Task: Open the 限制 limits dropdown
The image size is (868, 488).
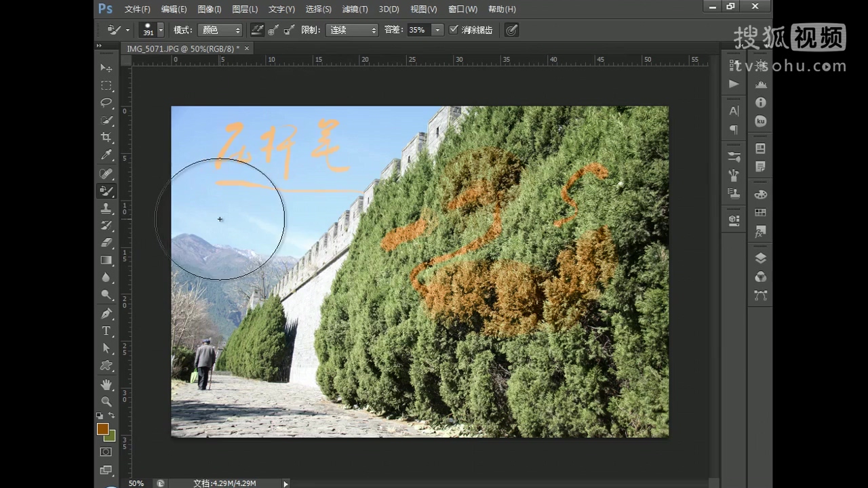Action: tap(352, 30)
